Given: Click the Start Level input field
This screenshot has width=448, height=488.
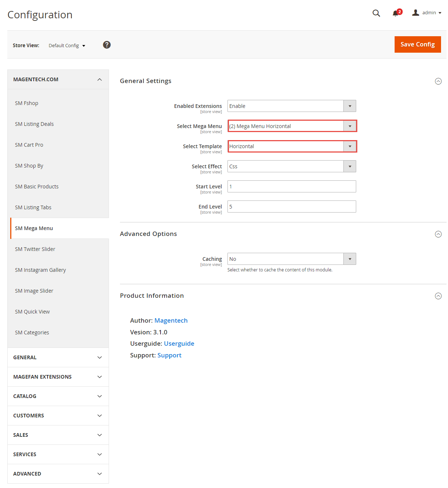Looking at the screenshot, I should tap(292, 187).
